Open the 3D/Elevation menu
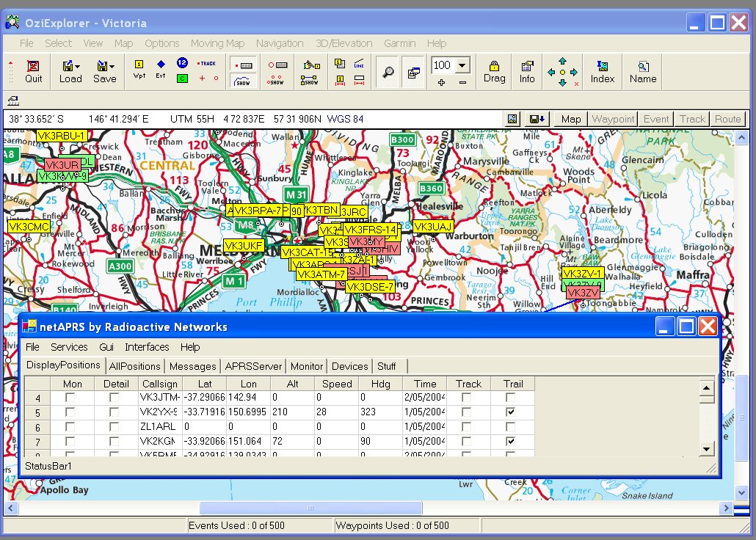The image size is (756, 540). point(344,43)
